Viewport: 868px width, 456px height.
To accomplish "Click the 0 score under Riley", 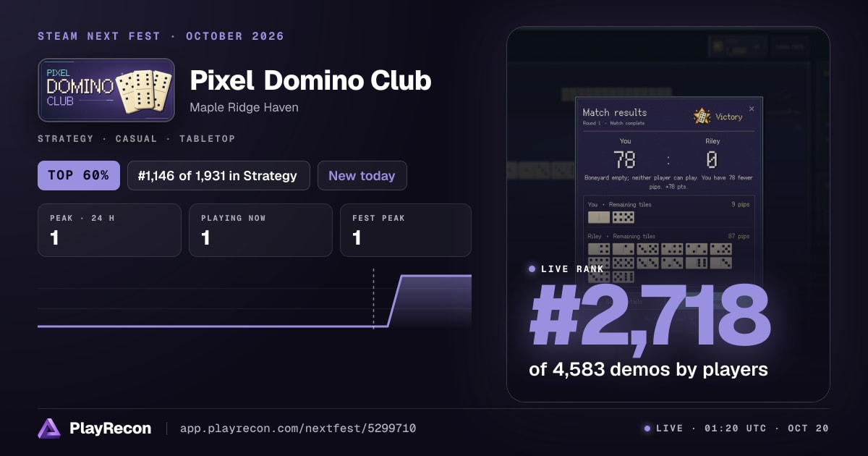I will [712, 159].
